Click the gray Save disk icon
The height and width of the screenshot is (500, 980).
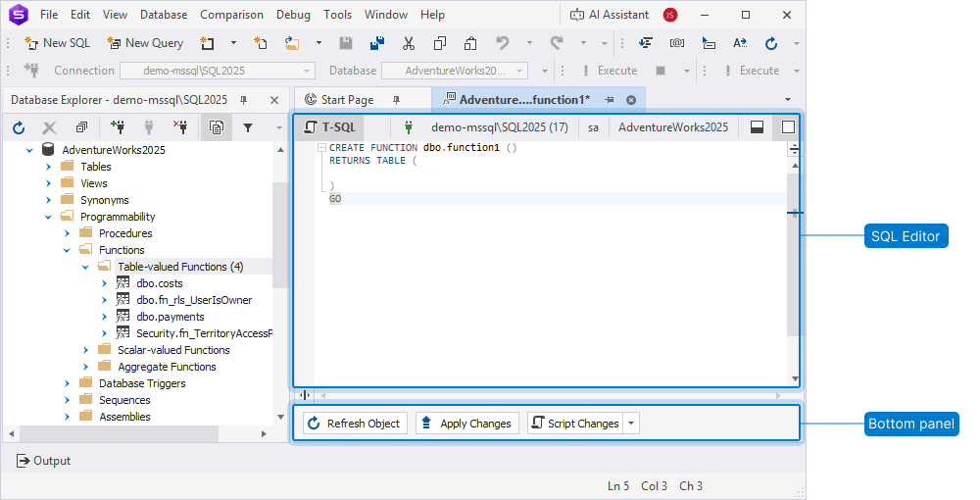coord(346,43)
